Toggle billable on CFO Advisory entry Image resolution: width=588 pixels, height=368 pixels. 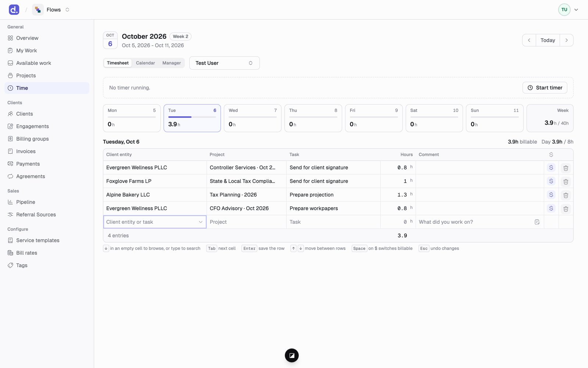click(x=551, y=208)
